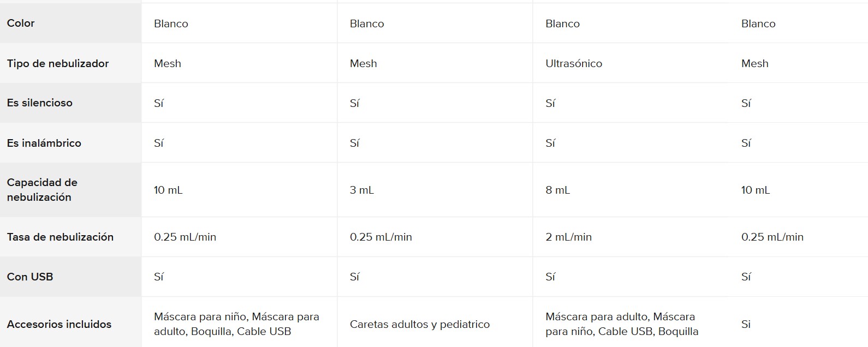Select Blanco in the third product column
Viewport: 868px width, 347px height.
pyautogui.click(x=562, y=23)
